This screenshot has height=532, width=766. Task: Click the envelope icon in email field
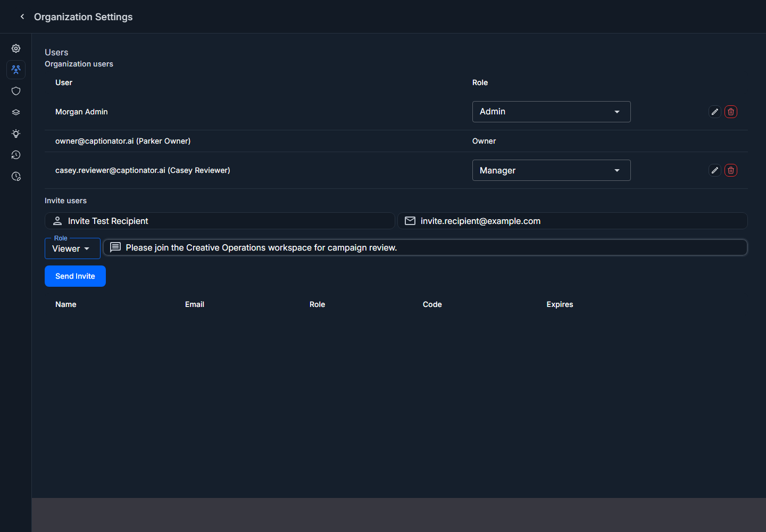coord(410,221)
